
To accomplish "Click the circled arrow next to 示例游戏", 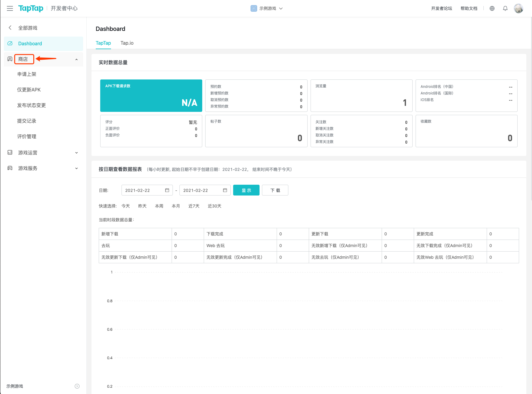I will point(77,386).
